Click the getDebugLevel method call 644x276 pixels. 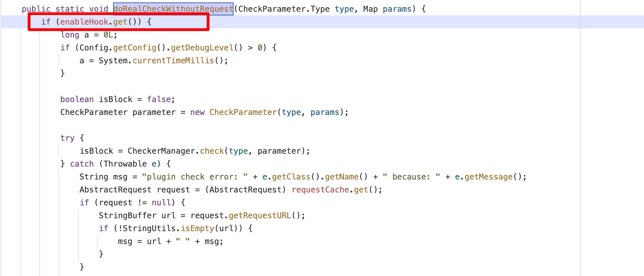(x=202, y=48)
